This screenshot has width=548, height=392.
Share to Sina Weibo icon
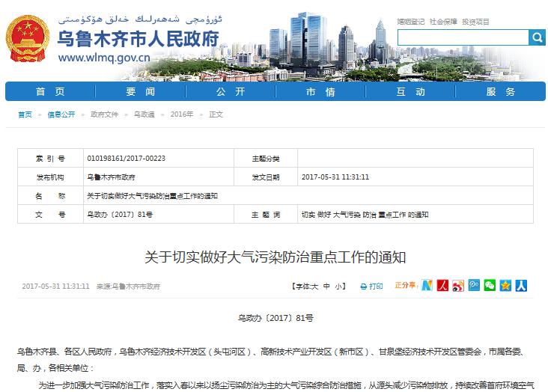pos(457,286)
